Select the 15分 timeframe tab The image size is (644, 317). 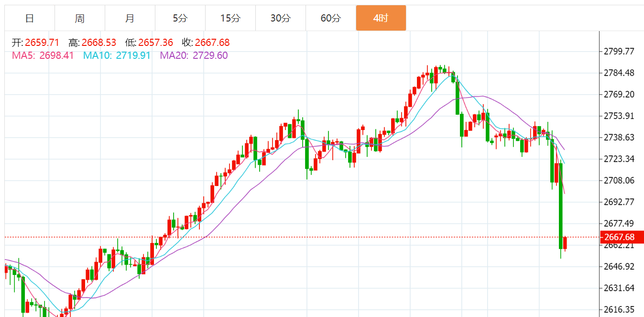pos(230,18)
